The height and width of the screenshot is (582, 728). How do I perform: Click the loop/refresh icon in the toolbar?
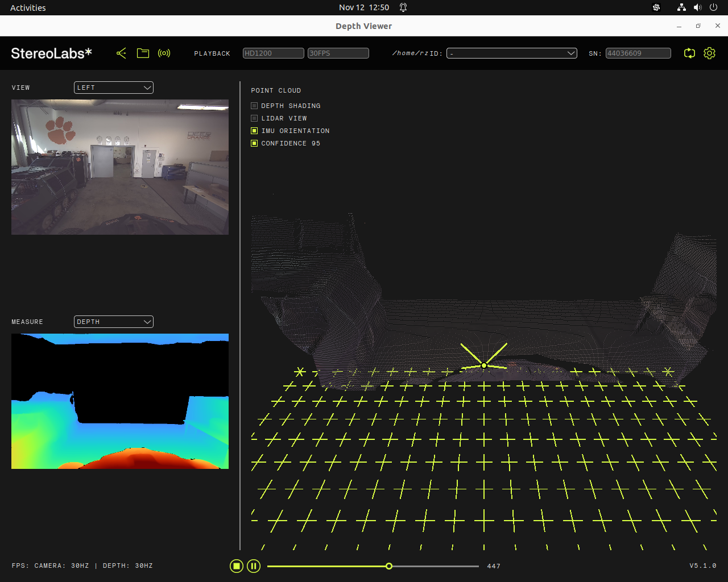point(689,53)
